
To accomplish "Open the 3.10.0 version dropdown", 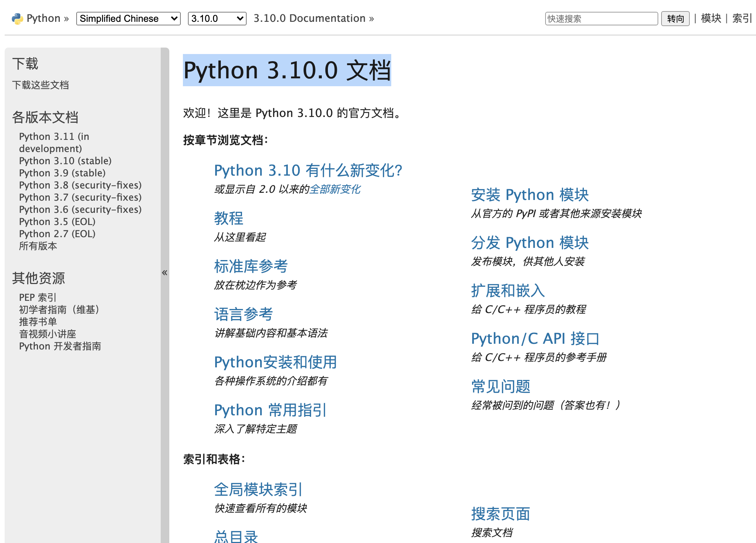I will (x=217, y=19).
